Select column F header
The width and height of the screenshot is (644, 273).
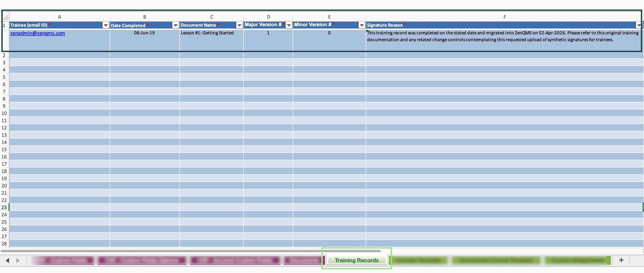click(504, 17)
